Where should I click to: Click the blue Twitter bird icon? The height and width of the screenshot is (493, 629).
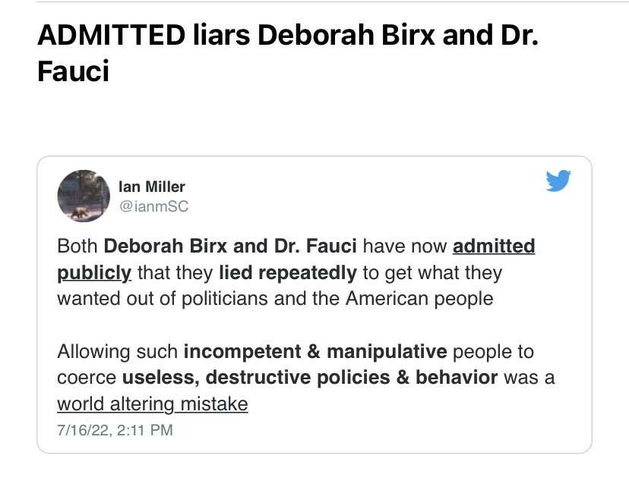pos(558,181)
